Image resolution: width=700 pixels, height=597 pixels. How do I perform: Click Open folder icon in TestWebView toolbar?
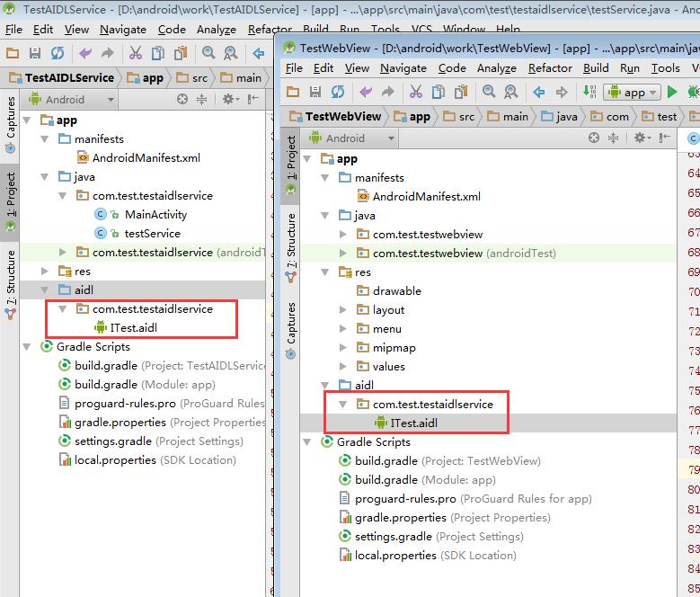(x=293, y=93)
